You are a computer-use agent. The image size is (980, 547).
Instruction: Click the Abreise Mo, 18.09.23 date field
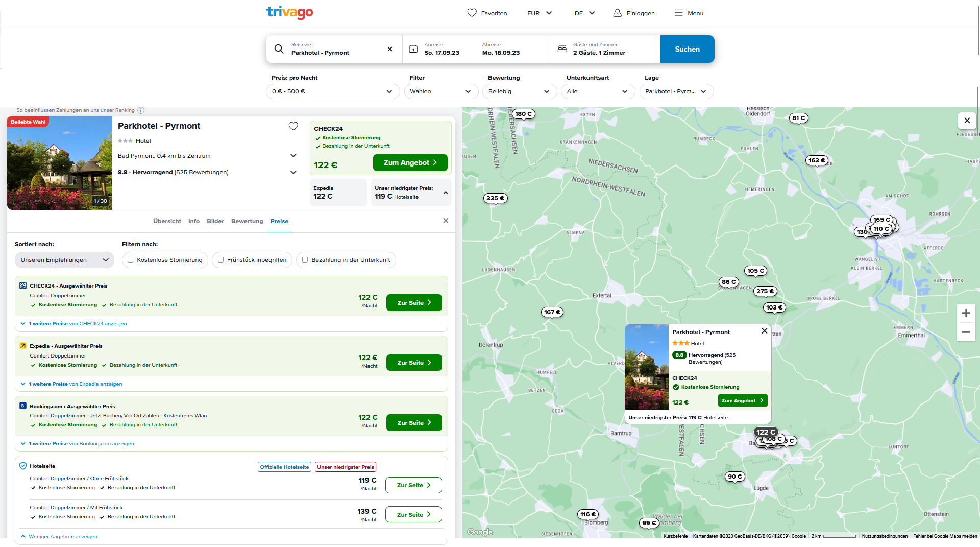pos(501,49)
